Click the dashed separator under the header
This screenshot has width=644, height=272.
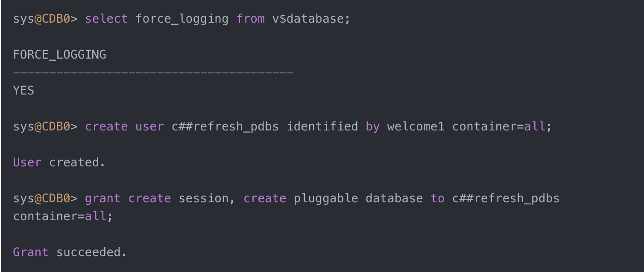pos(153,72)
